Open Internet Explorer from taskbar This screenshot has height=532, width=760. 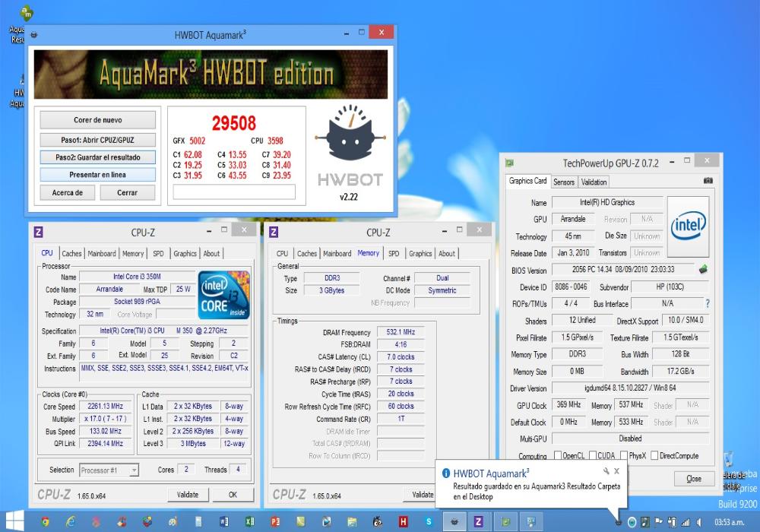pos(71,521)
